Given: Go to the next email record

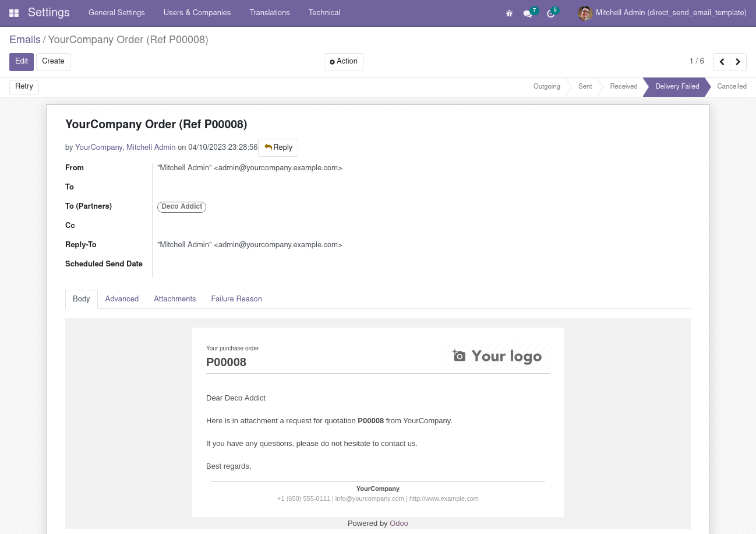Looking at the screenshot, I should pyautogui.click(x=738, y=62).
